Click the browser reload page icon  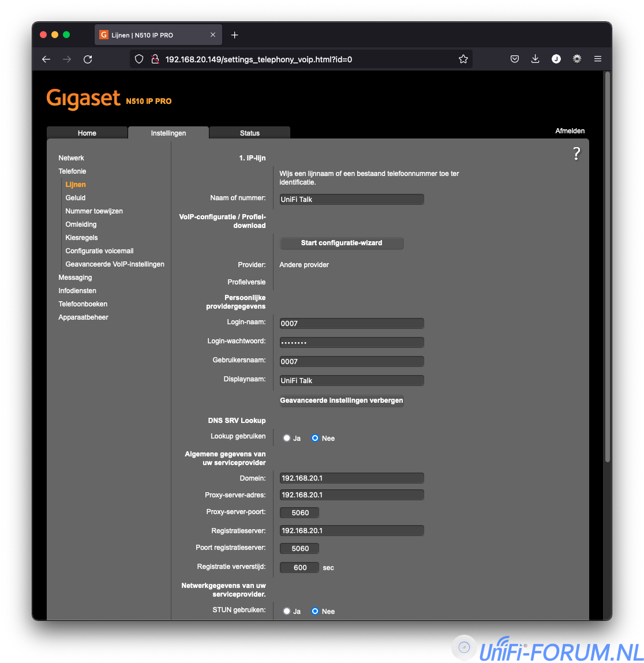pyautogui.click(x=88, y=59)
